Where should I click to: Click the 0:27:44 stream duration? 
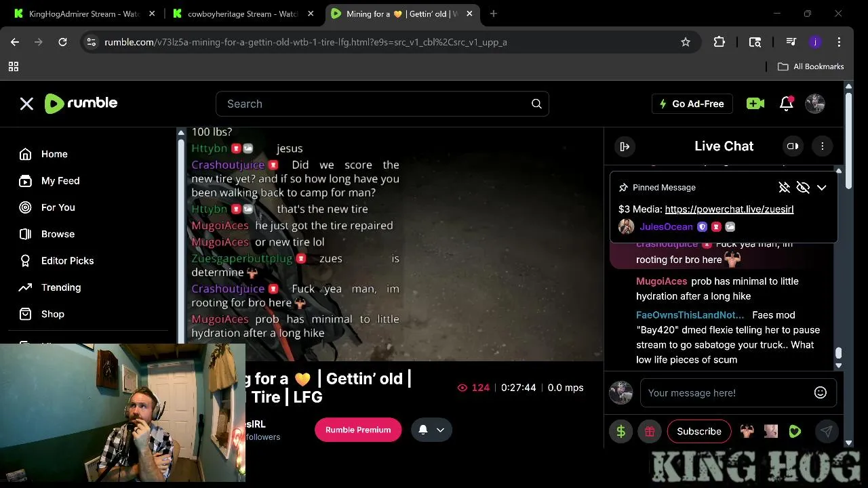518,388
